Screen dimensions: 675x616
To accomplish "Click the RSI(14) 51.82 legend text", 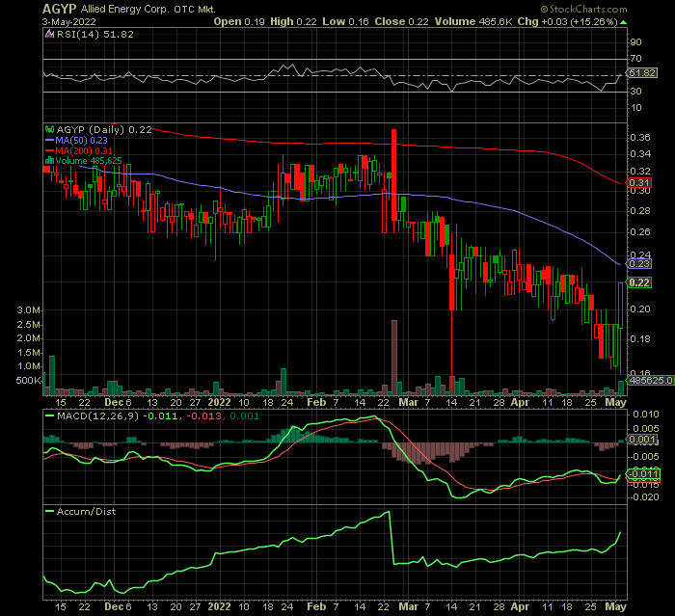I will (95, 34).
